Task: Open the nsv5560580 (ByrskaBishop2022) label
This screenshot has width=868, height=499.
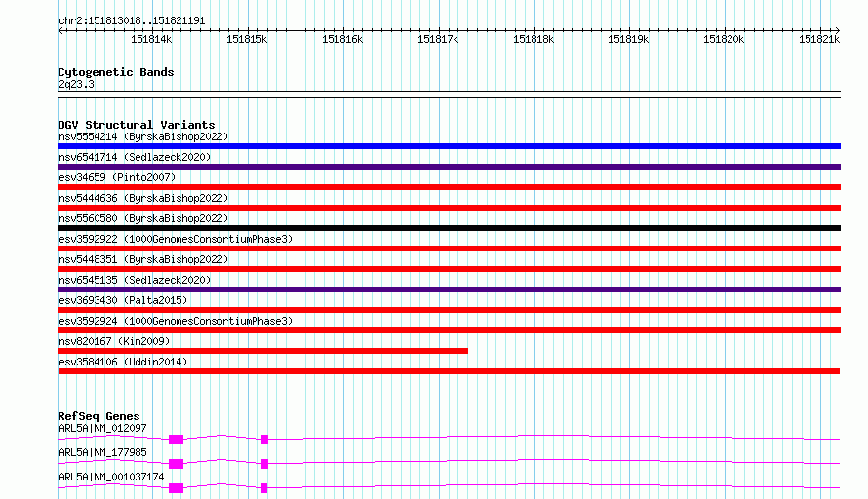Action: (143, 218)
